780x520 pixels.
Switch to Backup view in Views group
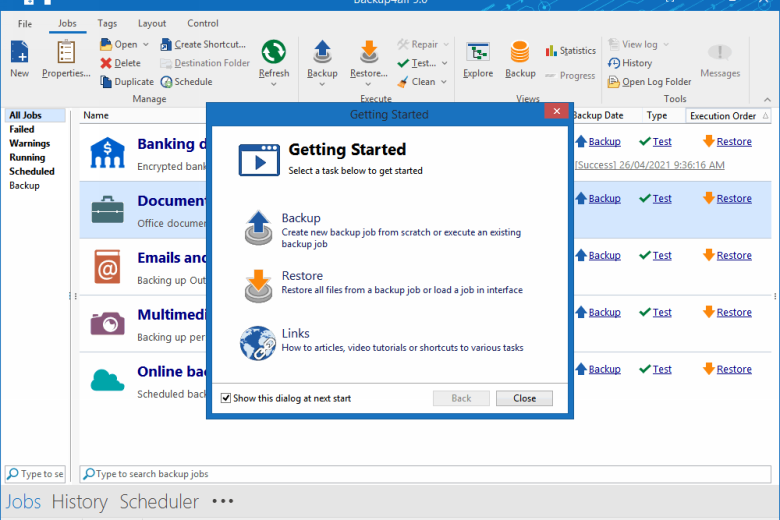coord(520,60)
